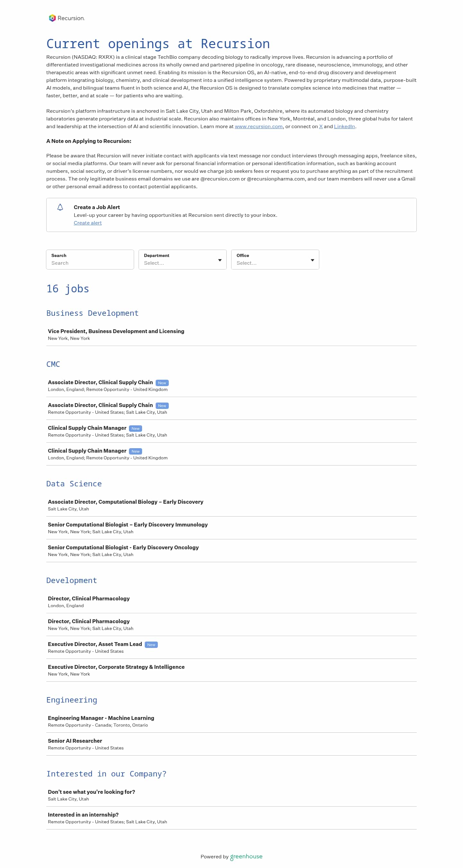
Task: Click the "Current openings at Recursion" heading
Action: coord(158,44)
